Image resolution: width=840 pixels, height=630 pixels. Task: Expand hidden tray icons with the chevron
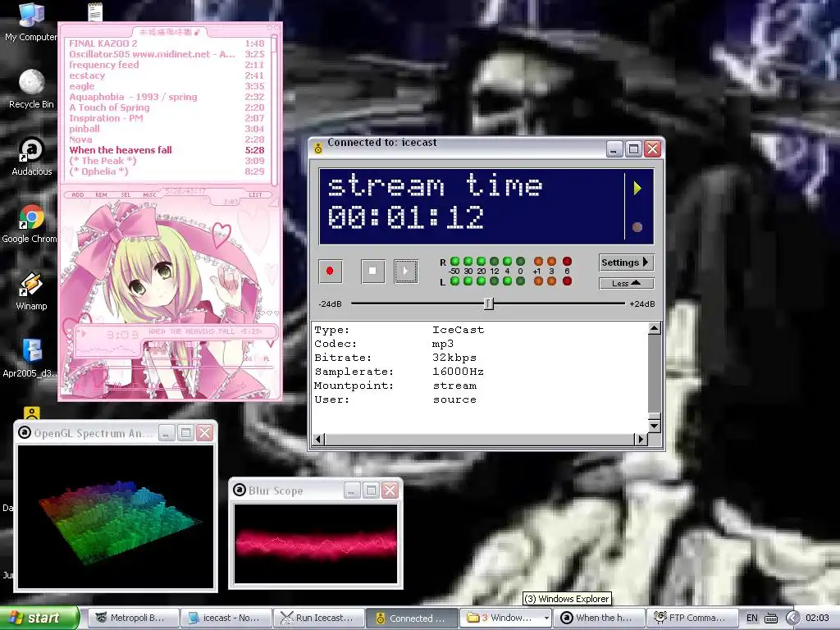point(793,619)
